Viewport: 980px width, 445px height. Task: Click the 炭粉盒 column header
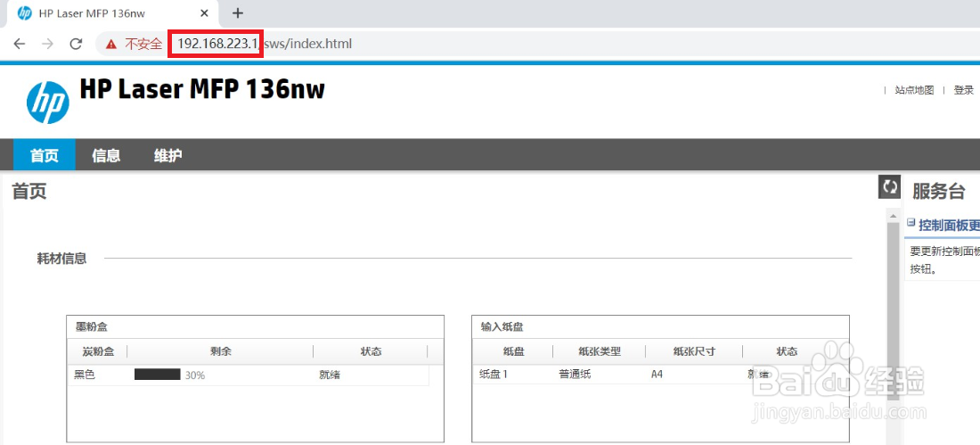(98, 351)
